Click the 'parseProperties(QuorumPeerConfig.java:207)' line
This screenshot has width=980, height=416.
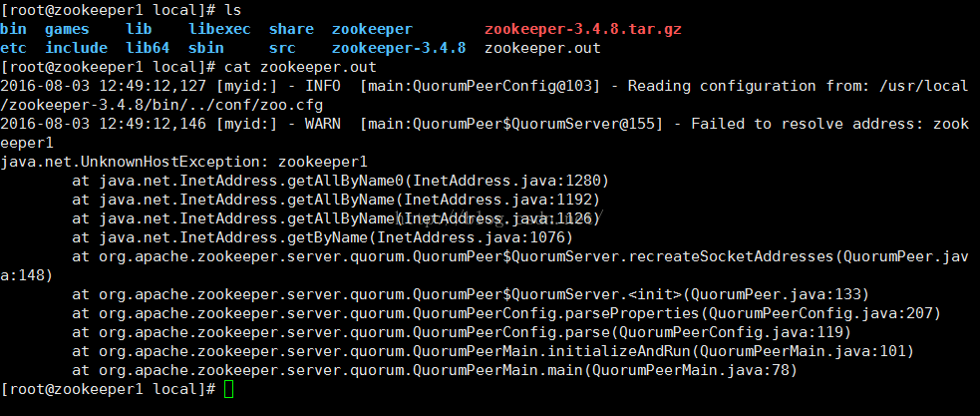[506, 313]
